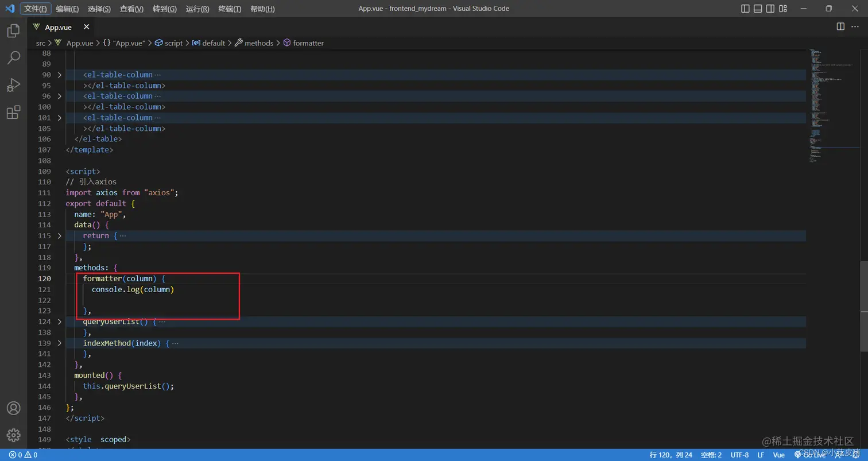Toggle the Secondary Side Bar
Image resolution: width=868 pixels, height=461 pixels.
coord(771,9)
